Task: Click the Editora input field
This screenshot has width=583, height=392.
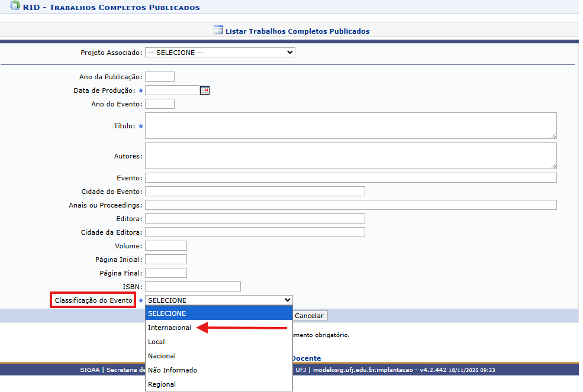Action: 255,219
